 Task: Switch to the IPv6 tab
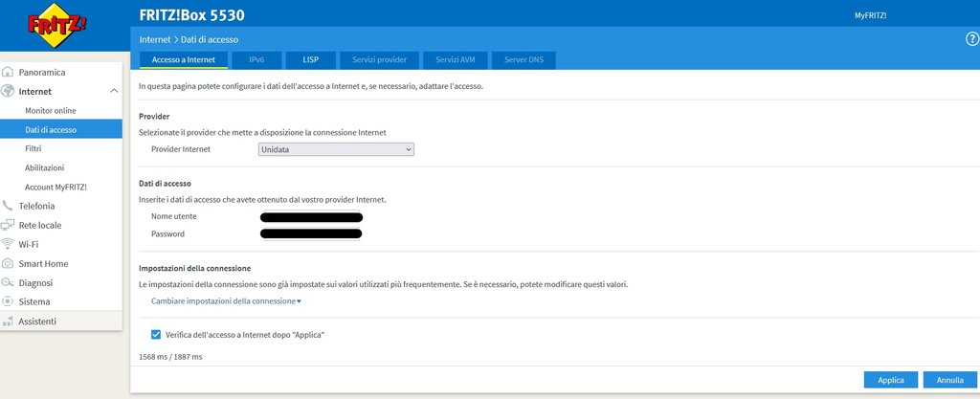(x=256, y=60)
